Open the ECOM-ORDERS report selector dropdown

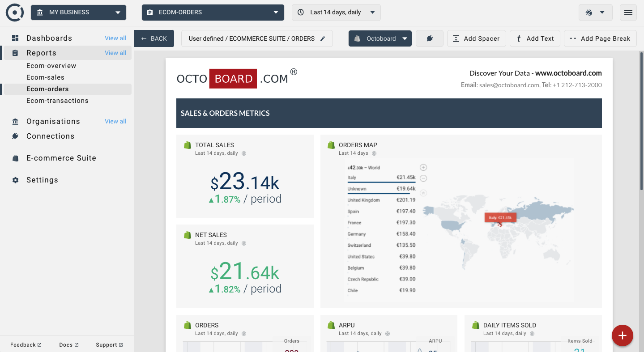coord(213,13)
